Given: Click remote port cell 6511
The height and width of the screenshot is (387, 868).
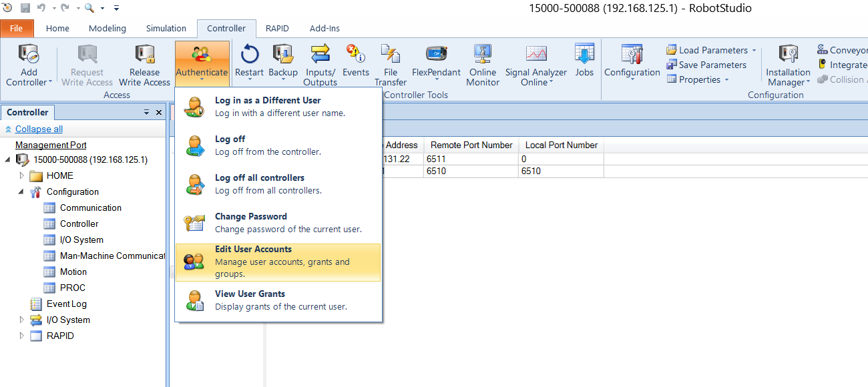Looking at the screenshot, I should coord(471,159).
